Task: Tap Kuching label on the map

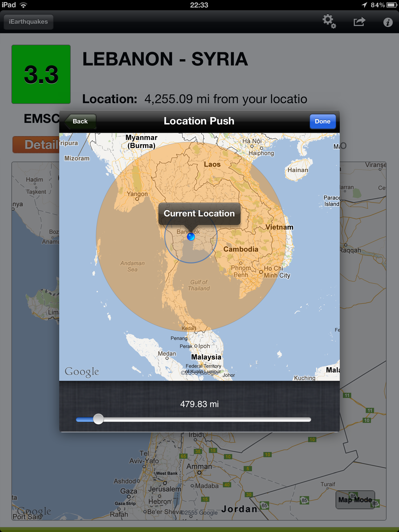Action: pos(305,378)
